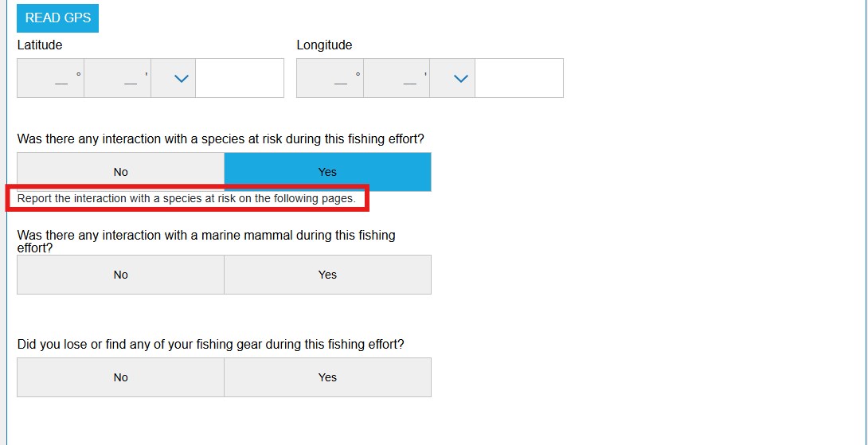Choose Yes for lost or found fishing gear
This screenshot has height=445, width=868.
pyautogui.click(x=327, y=377)
